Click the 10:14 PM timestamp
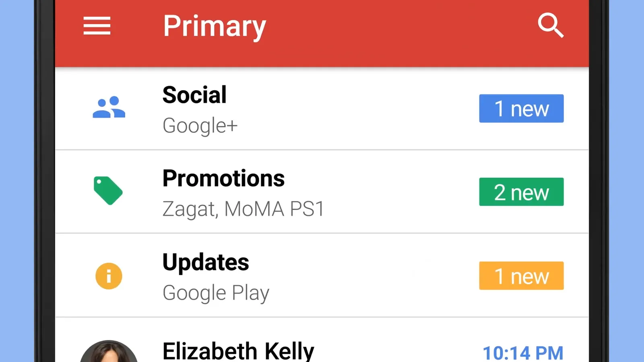This screenshot has height=362, width=644. [522, 353]
